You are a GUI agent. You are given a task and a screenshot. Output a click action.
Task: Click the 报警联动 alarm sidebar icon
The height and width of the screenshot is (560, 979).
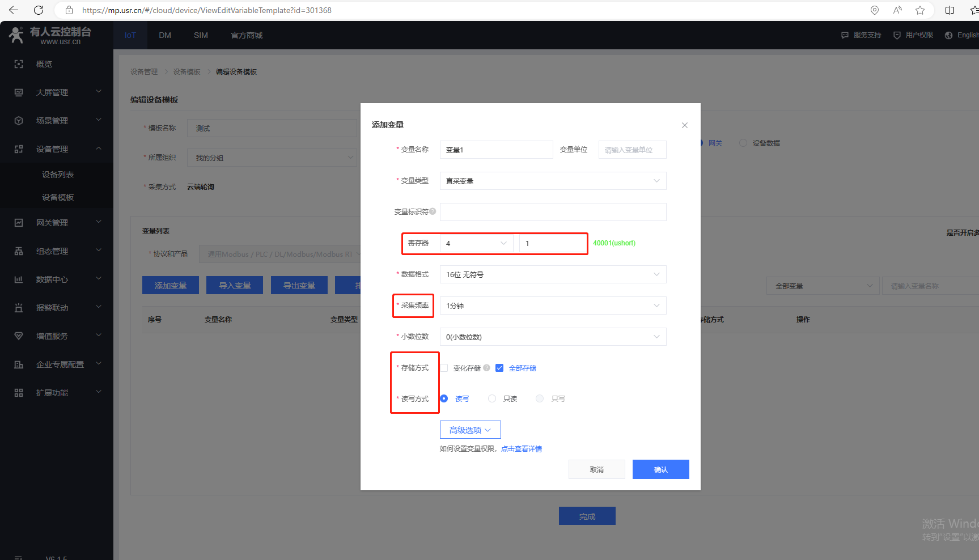[x=19, y=308]
